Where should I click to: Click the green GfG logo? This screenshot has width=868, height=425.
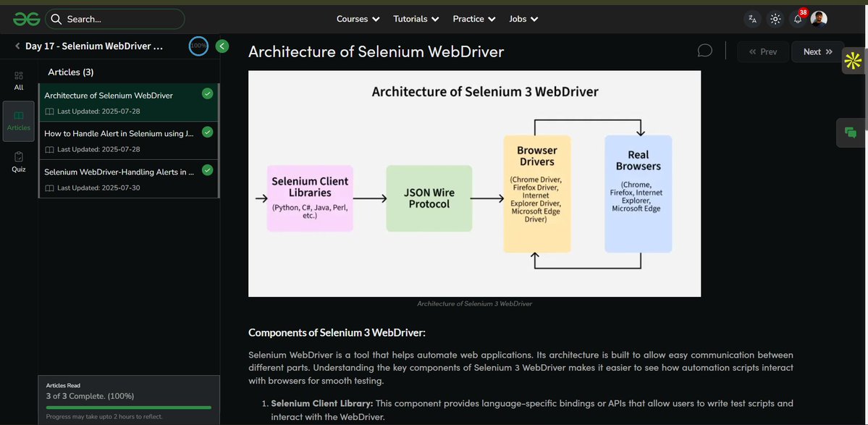pyautogui.click(x=25, y=18)
